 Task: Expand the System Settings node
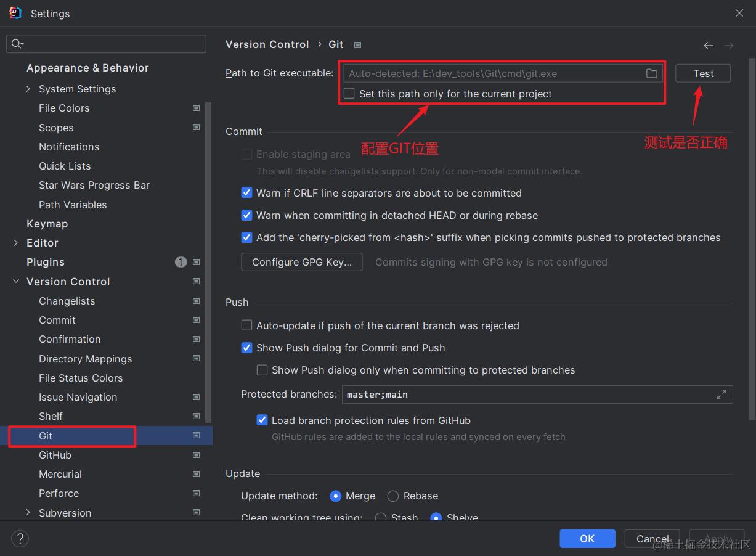tap(28, 89)
